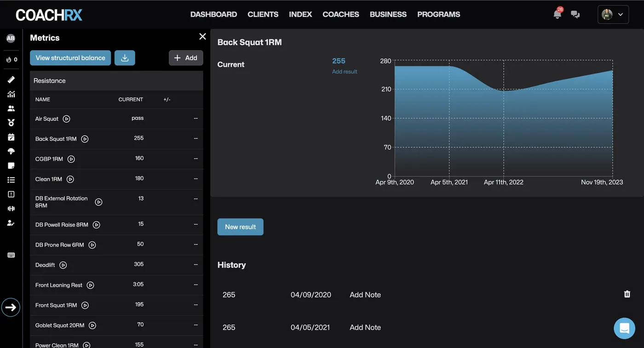Click the Back Squat 1RM chart title
Image resolution: width=644 pixels, height=348 pixels.
[249, 42]
